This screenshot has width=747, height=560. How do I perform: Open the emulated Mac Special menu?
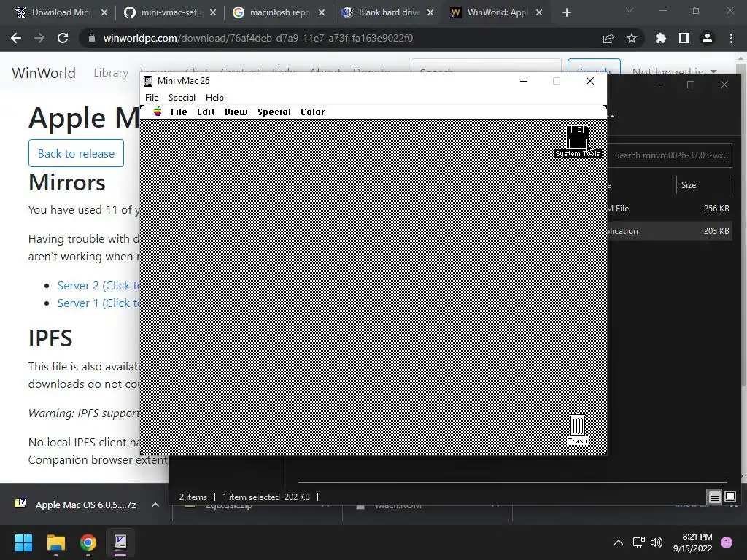274,112
